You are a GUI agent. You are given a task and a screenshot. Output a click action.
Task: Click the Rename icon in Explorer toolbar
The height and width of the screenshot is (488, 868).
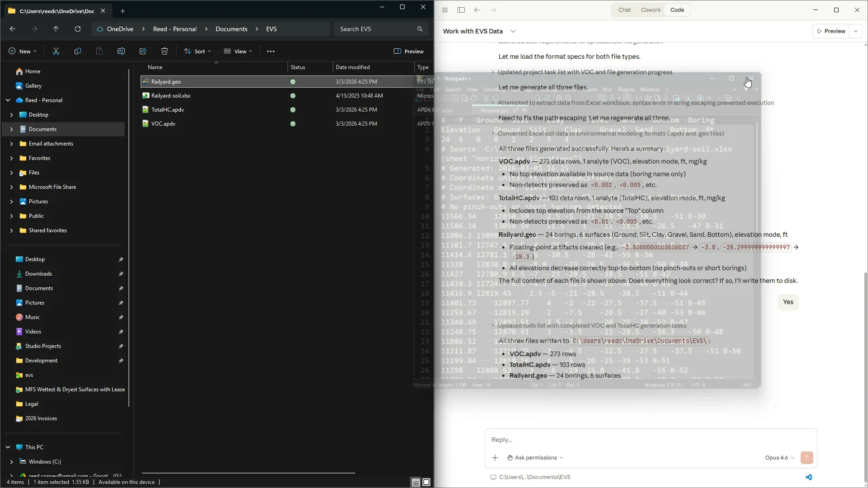coord(121,51)
